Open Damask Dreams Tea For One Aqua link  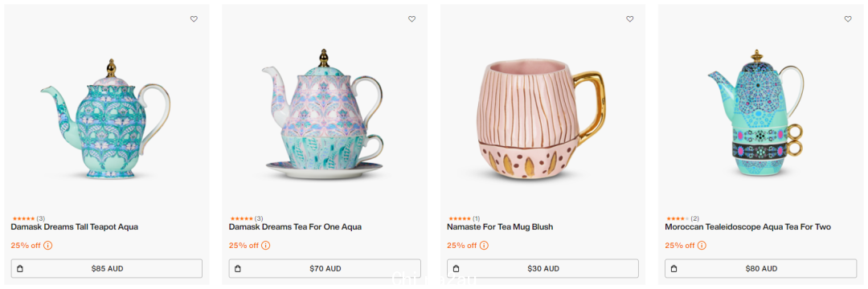coord(295,227)
